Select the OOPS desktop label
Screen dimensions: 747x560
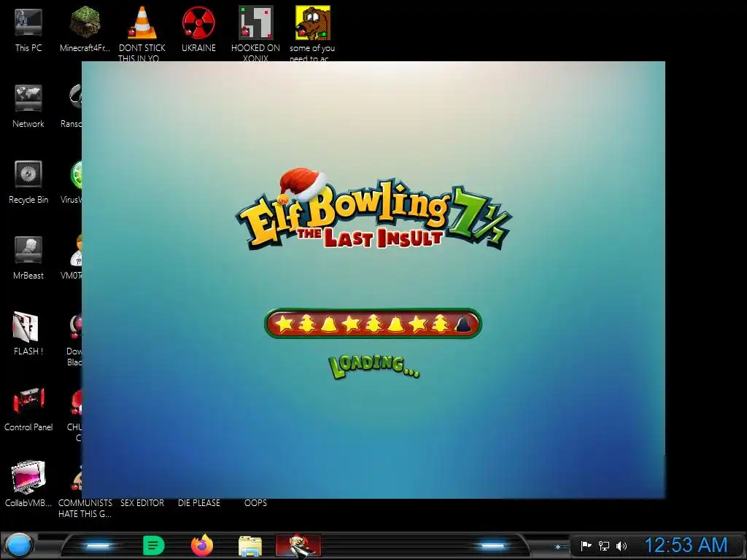(255, 503)
